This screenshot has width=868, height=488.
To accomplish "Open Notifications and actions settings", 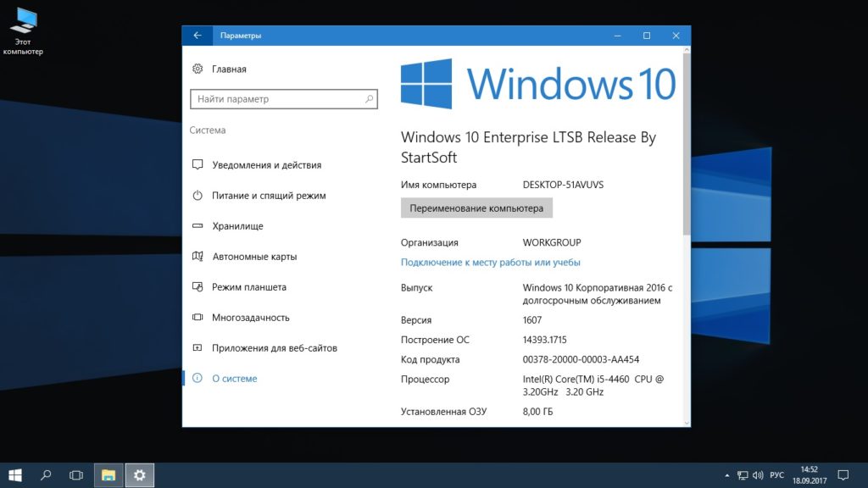I will [x=266, y=165].
